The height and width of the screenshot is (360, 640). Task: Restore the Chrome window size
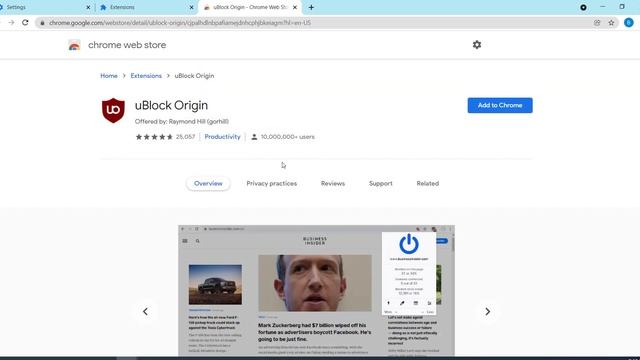click(622, 7)
